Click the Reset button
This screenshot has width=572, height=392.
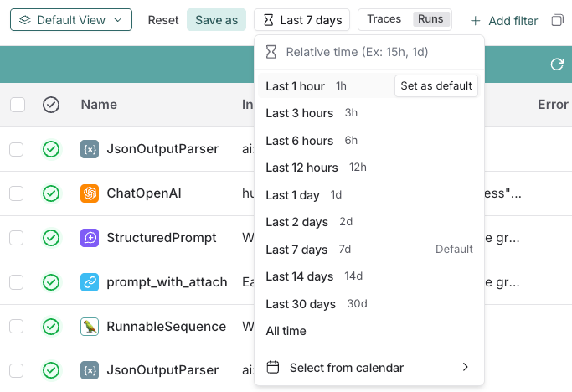pyautogui.click(x=163, y=20)
